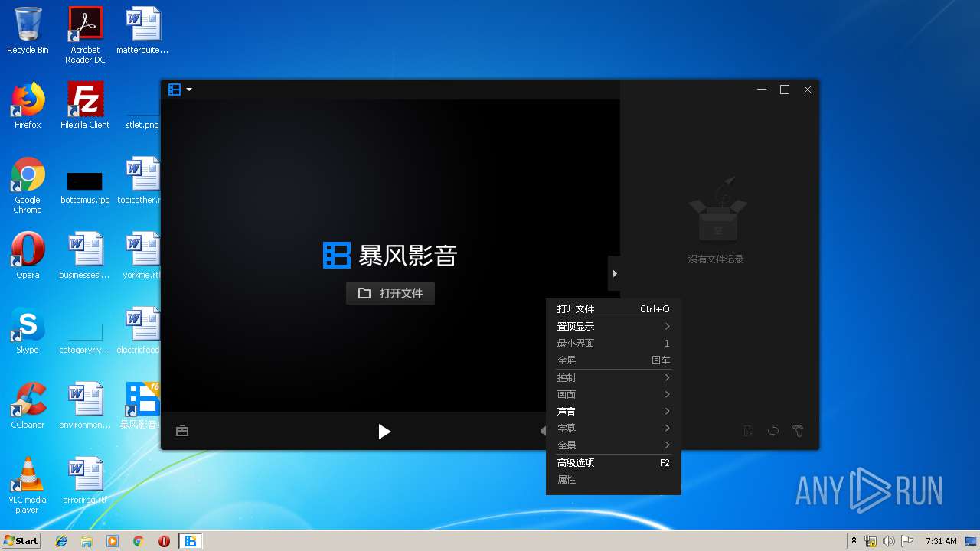This screenshot has width=980, height=551.
Task: Open the player's main menu logo dropdown
Action: 180,90
